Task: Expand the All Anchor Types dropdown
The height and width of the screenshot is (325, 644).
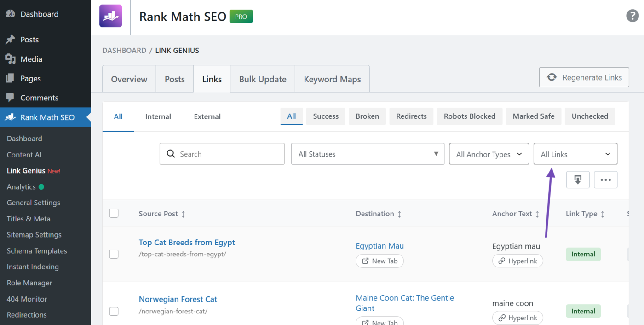Action: coord(489,153)
